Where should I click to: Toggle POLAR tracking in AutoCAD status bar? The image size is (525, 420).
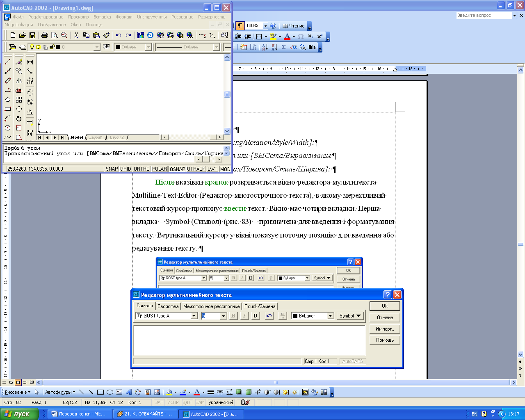click(x=160, y=169)
